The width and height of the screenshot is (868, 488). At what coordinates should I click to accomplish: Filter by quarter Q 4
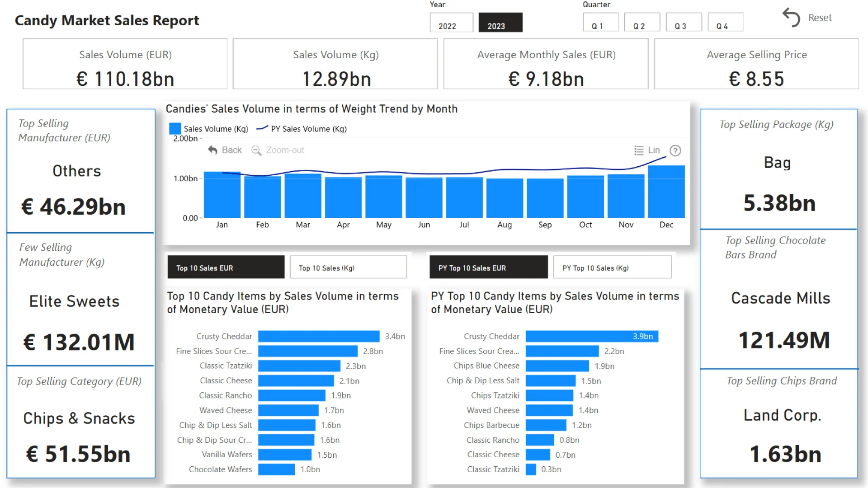tap(726, 22)
